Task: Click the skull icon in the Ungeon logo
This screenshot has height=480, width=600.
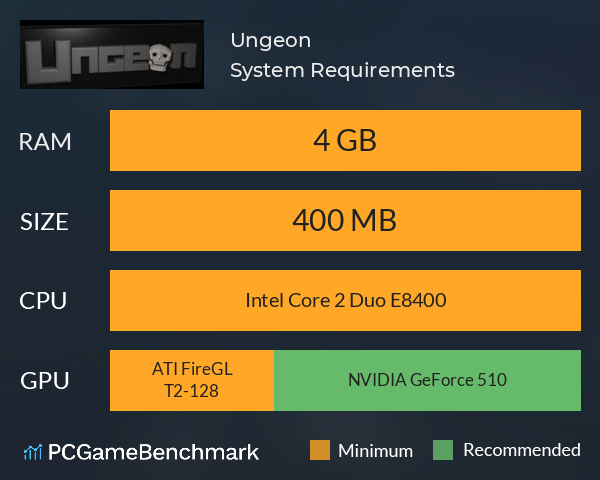Action: pyautogui.click(x=158, y=57)
